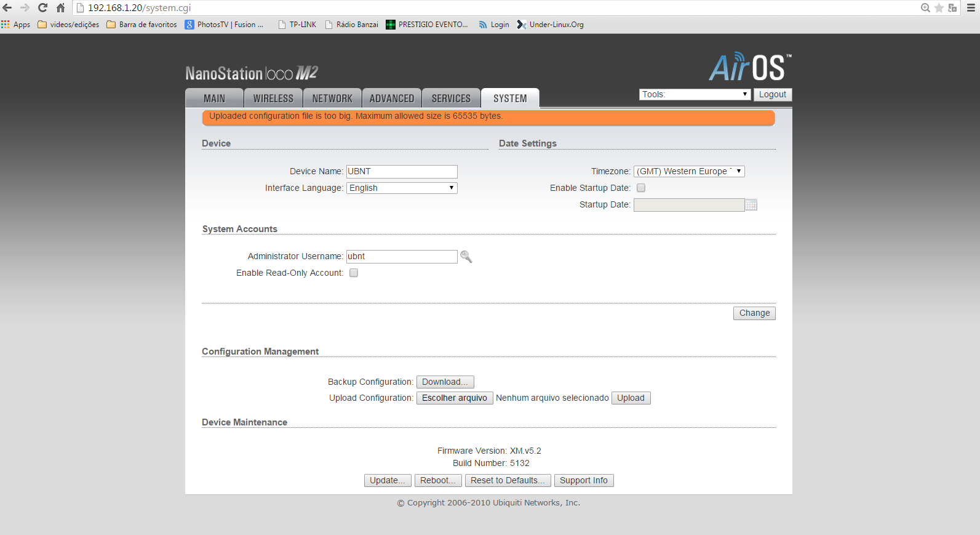Open the TP-LINK bookmark
The image size is (980, 535).
[297, 25]
